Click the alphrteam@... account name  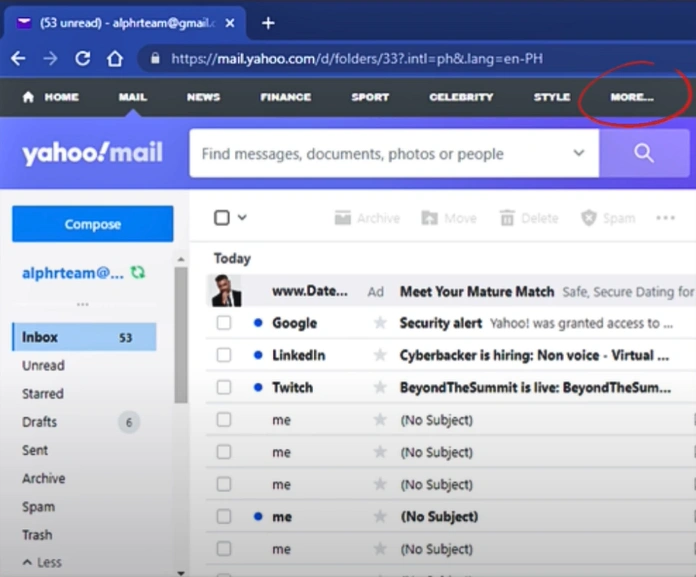pyautogui.click(x=73, y=273)
